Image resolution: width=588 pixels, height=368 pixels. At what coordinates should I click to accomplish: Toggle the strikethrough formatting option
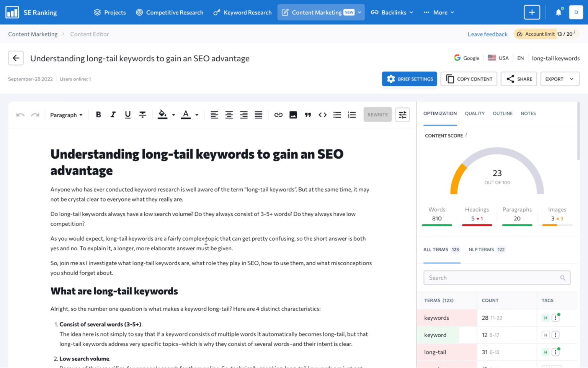pos(142,114)
